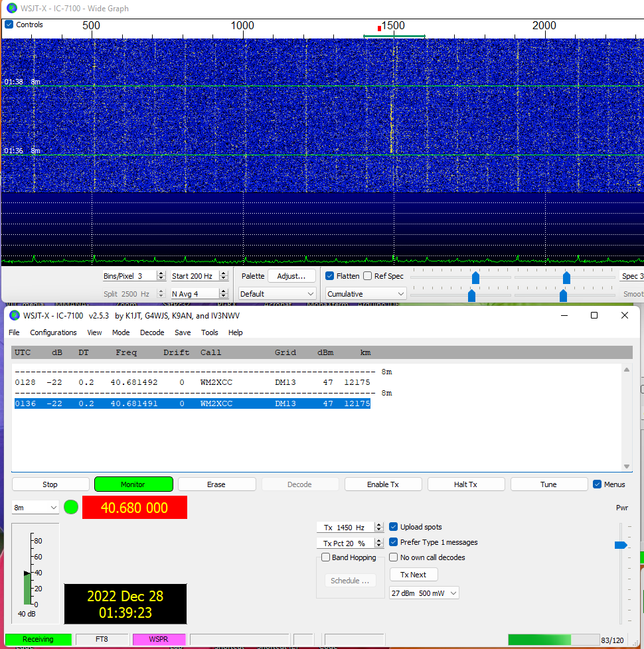This screenshot has width=644, height=649.
Task: Decrease the Tx Pct value with the down arrow
Action: pos(379,546)
